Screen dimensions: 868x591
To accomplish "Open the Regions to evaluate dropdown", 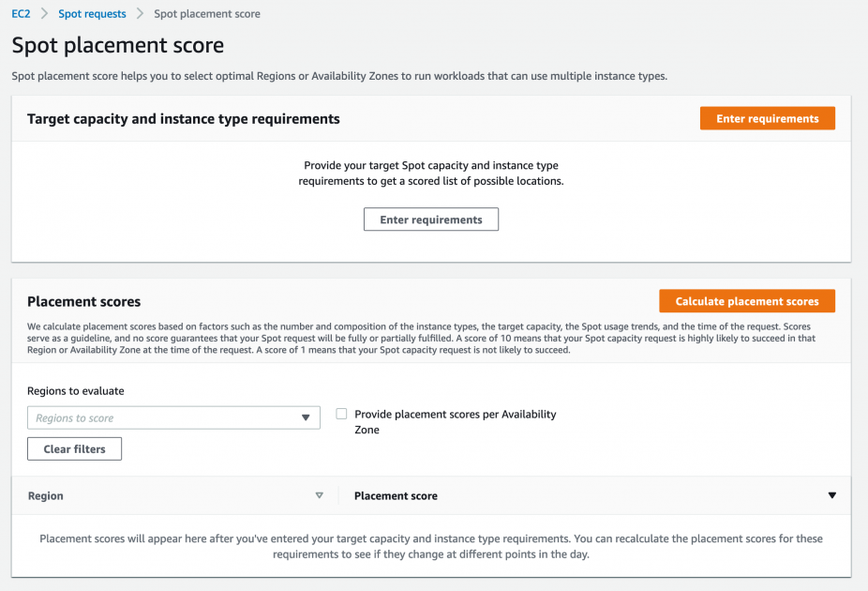I will pyautogui.click(x=173, y=417).
